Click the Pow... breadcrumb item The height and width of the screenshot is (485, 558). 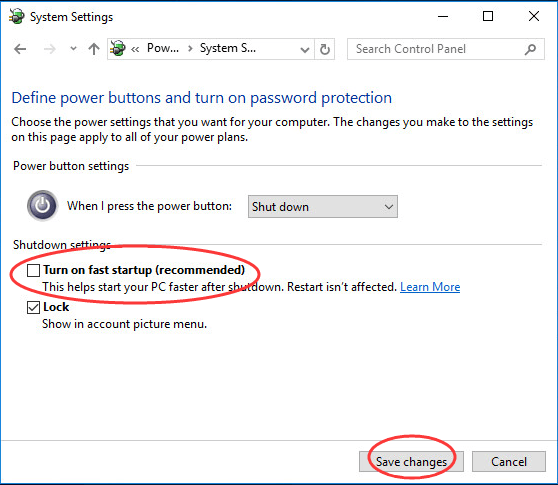[163, 48]
